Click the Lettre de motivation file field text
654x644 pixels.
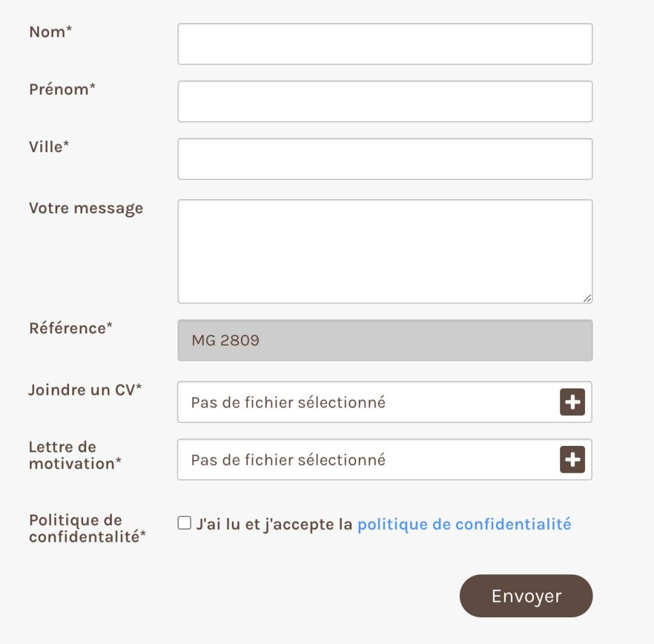click(x=288, y=460)
